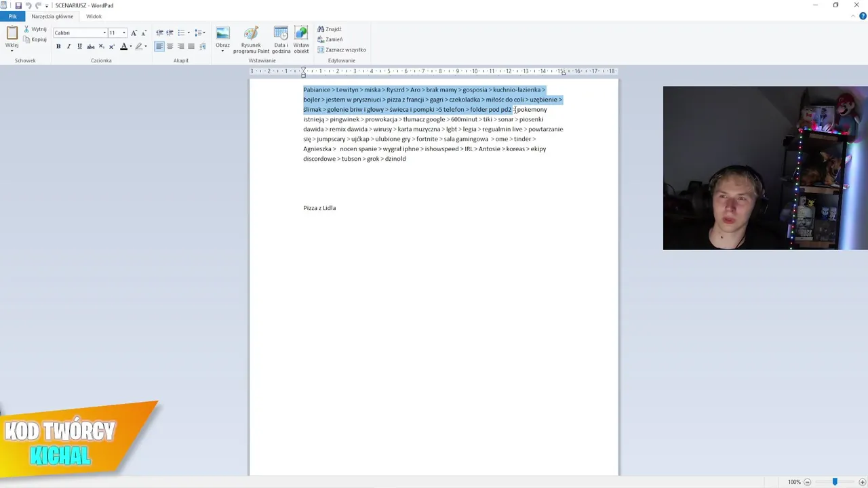This screenshot has width=868, height=488.
Task: Open the list style dropdown arrow
Action: pos(188,33)
